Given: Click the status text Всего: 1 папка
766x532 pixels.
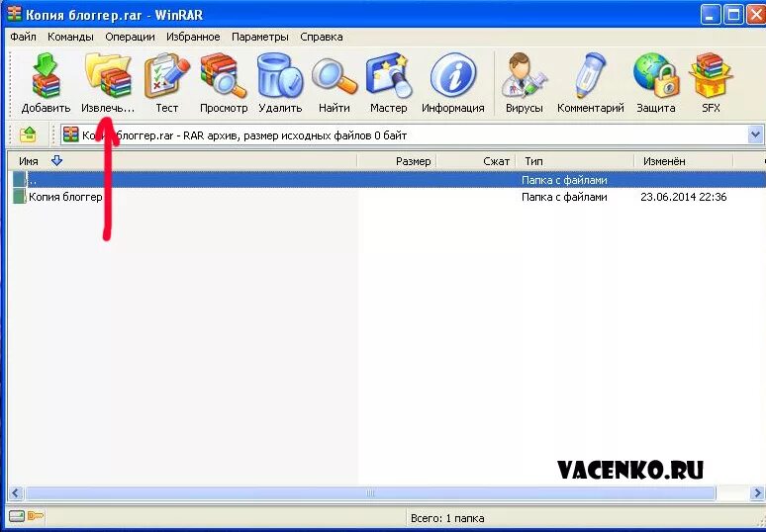Looking at the screenshot, I should pos(447,518).
